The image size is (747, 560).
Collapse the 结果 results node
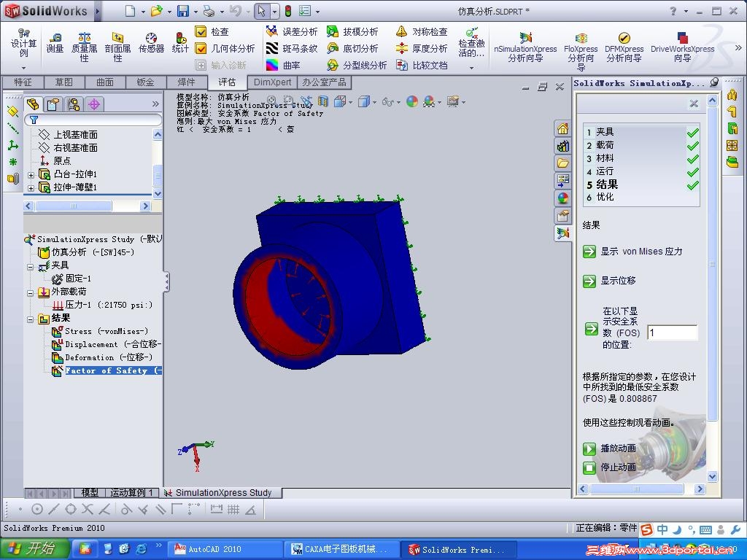pos(30,319)
